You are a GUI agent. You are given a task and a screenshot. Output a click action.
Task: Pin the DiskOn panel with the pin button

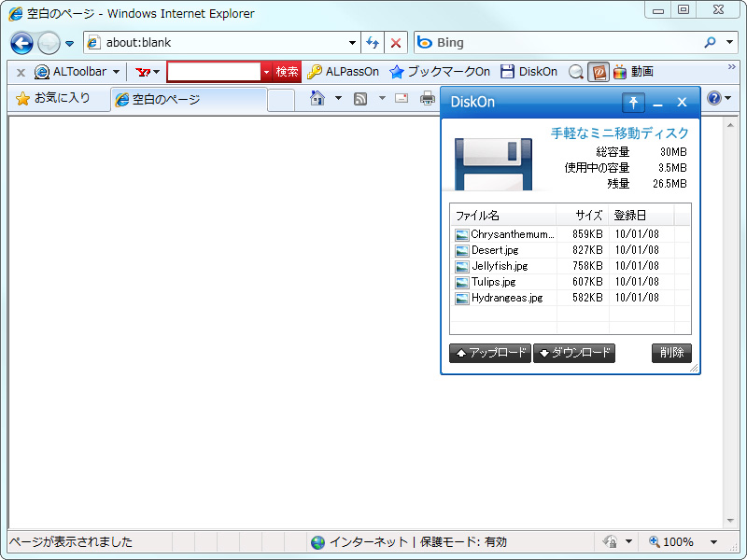tap(633, 103)
